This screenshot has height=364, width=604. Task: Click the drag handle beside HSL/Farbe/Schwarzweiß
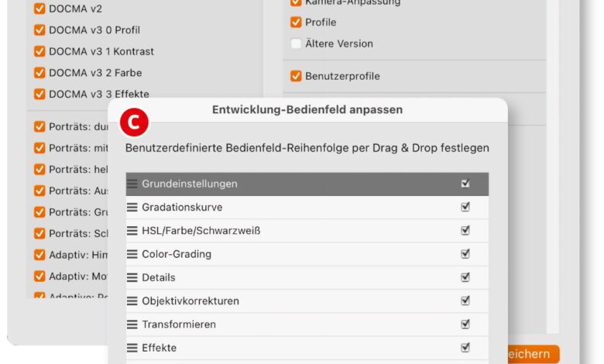(132, 231)
